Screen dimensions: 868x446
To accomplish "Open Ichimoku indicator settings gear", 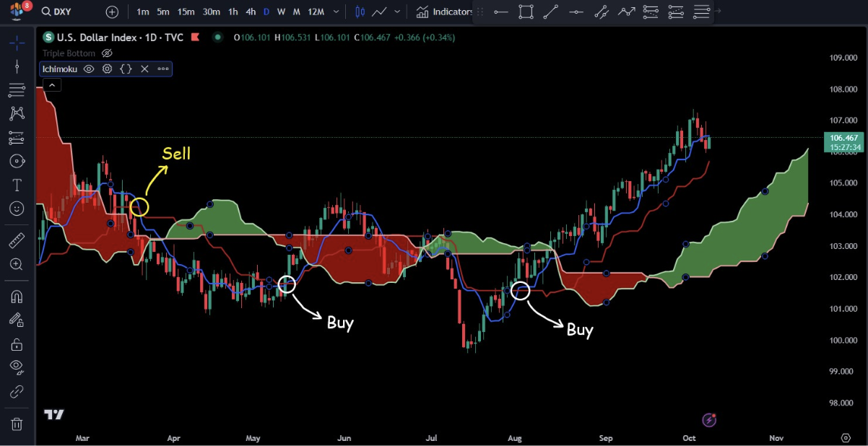I will (x=108, y=69).
